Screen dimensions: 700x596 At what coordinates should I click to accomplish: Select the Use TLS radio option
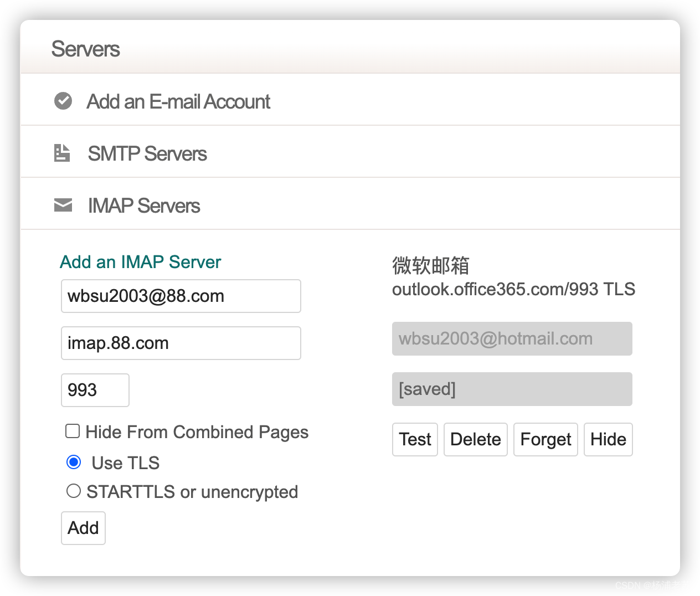click(x=74, y=462)
